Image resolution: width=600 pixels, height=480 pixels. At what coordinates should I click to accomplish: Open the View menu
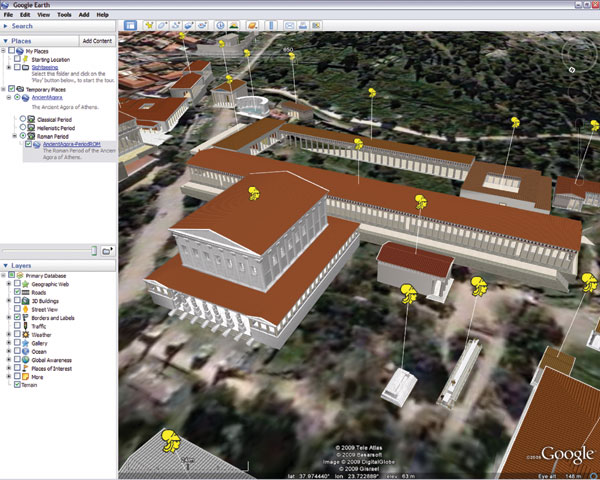click(x=43, y=15)
